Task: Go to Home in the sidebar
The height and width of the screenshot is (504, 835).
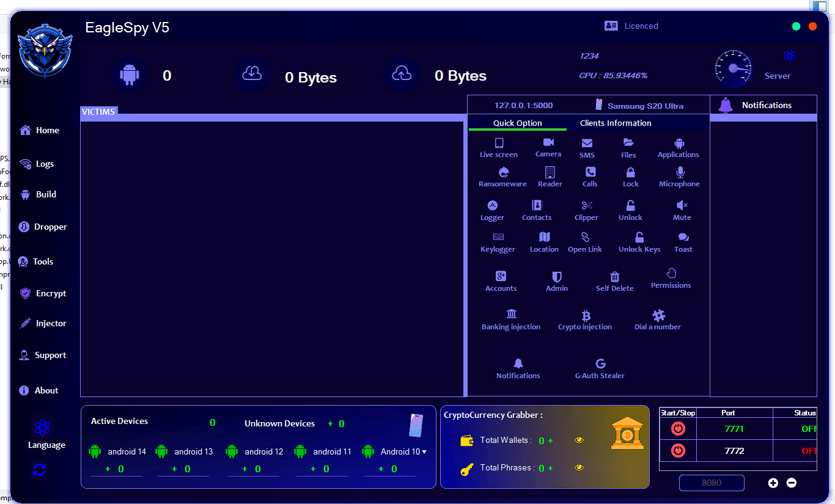Action: (40, 130)
